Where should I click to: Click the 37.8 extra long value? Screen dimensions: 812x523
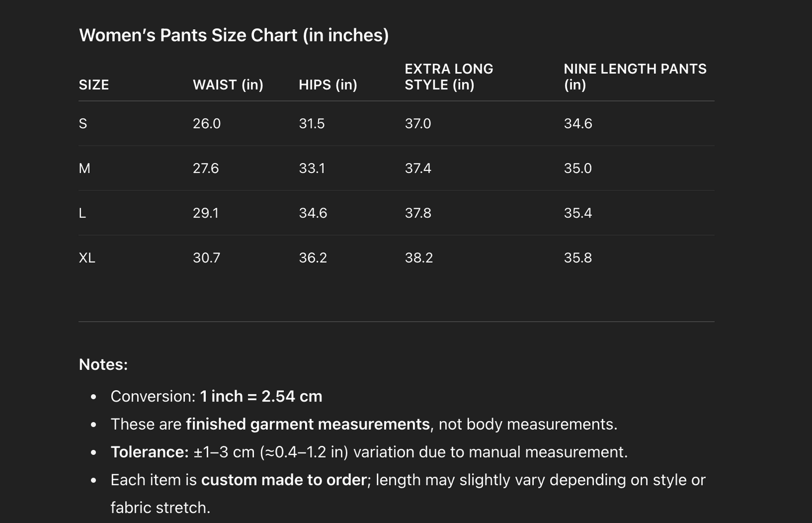coord(418,213)
